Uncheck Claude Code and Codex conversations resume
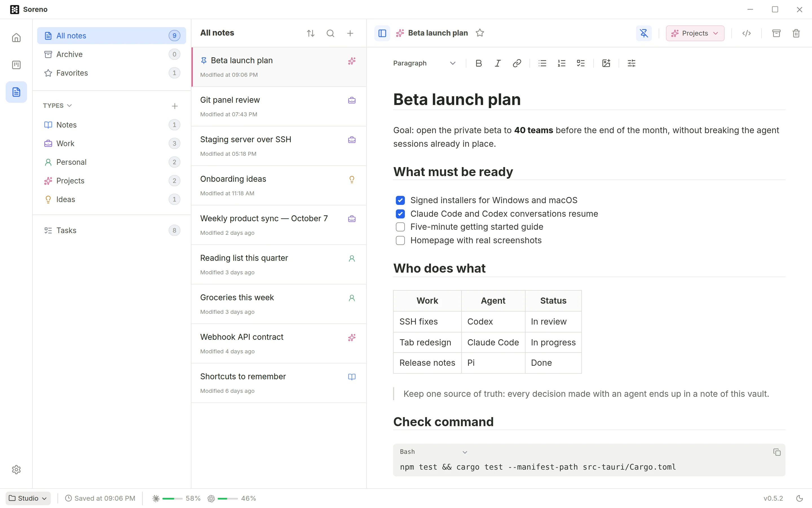The image size is (812, 508). pyautogui.click(x=400, y=214)
